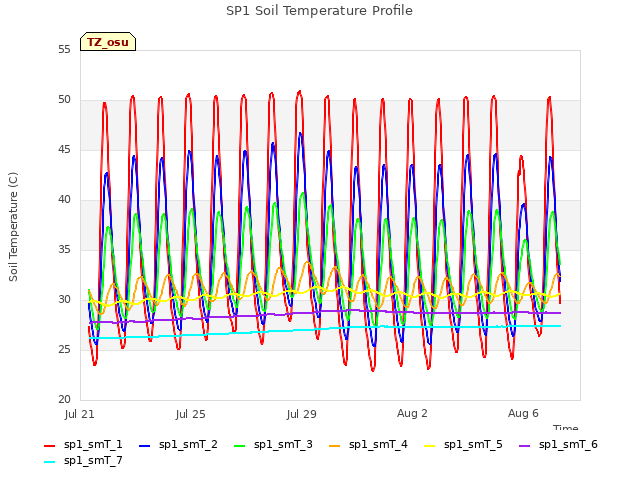
Task: Click the 25 y-axis tick label
Action: tap(64, 350)
